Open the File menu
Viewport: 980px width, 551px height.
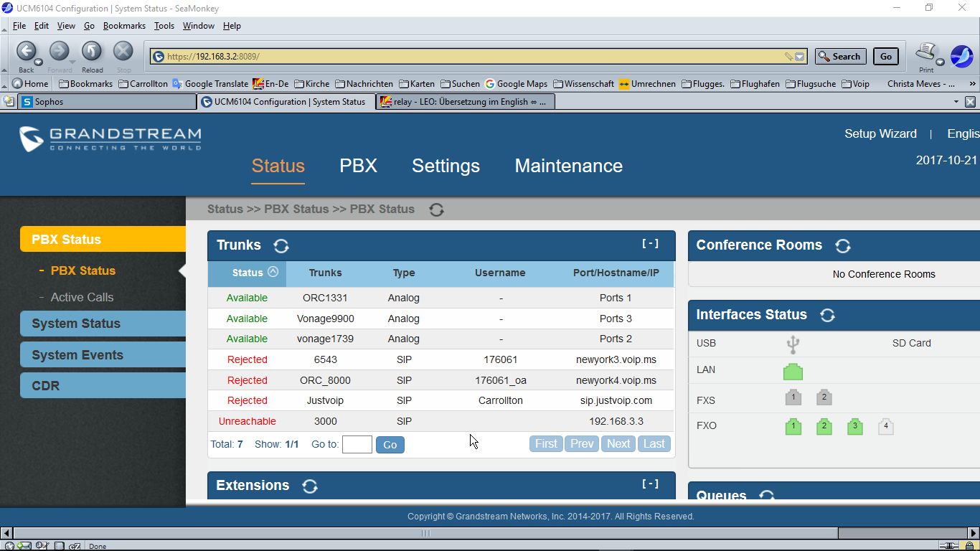coord(19,26)
